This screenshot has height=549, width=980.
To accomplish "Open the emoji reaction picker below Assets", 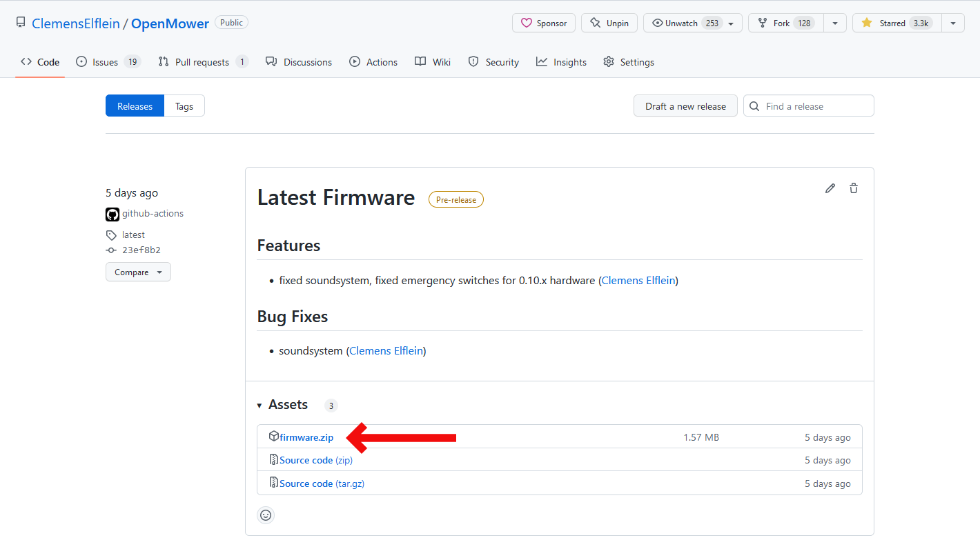I will point(266,515).
